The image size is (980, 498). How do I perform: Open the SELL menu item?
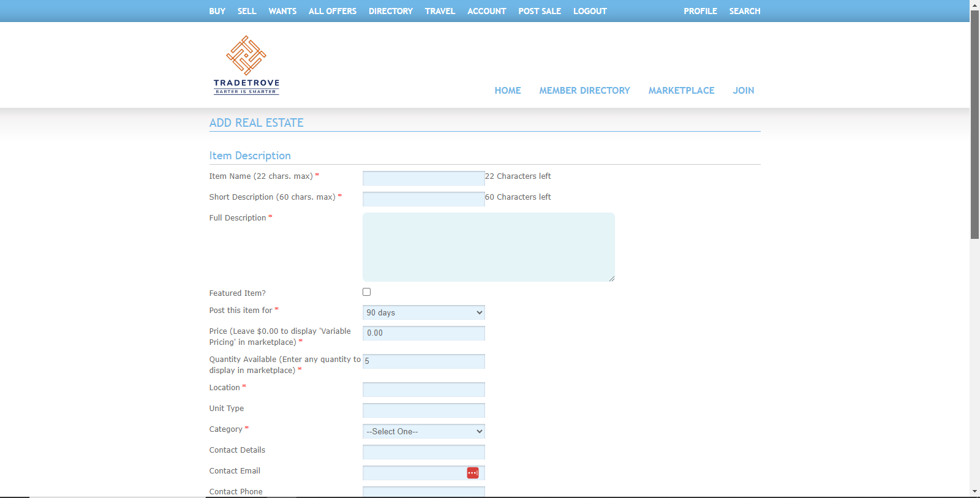tap(247, 11)
